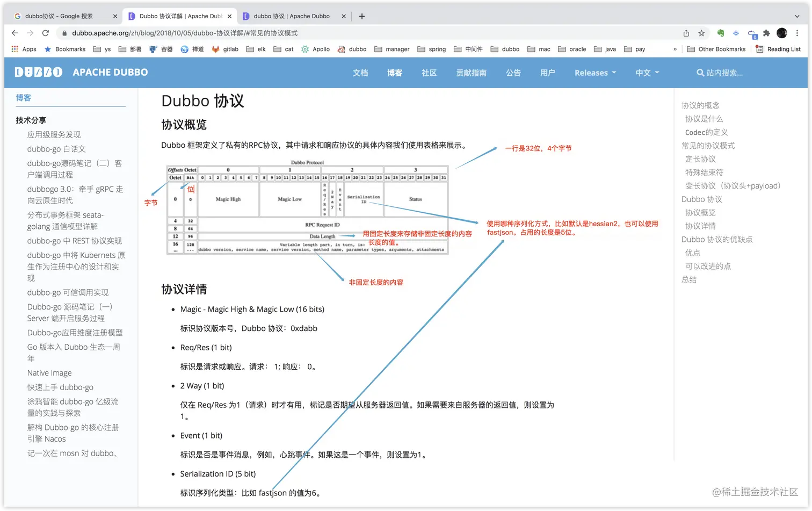
Task: Open Other Bookmarks folder
Action: pos(716,49)
